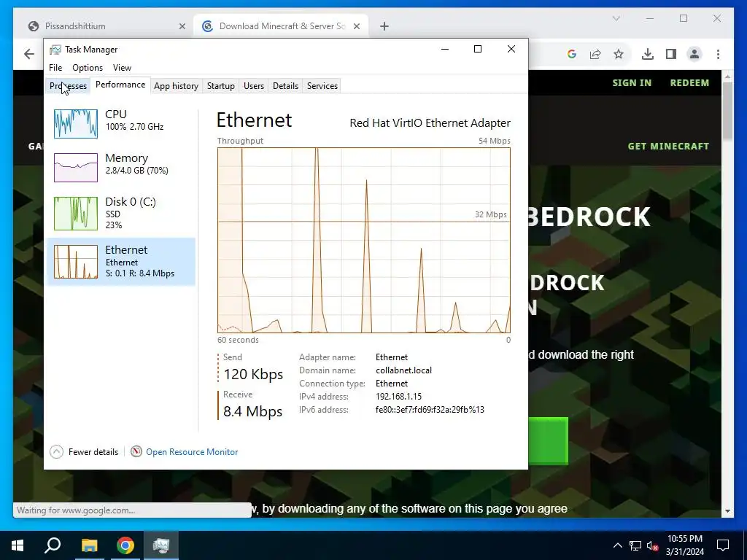
Task: Switch to the Processes tab
Action: (x=68, y=86)
